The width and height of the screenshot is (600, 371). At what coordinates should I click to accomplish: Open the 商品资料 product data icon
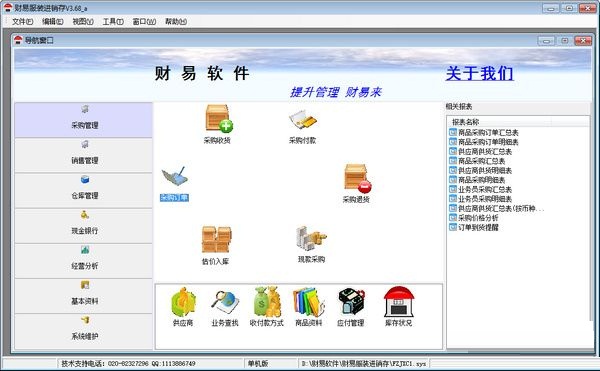pos(308,307)
